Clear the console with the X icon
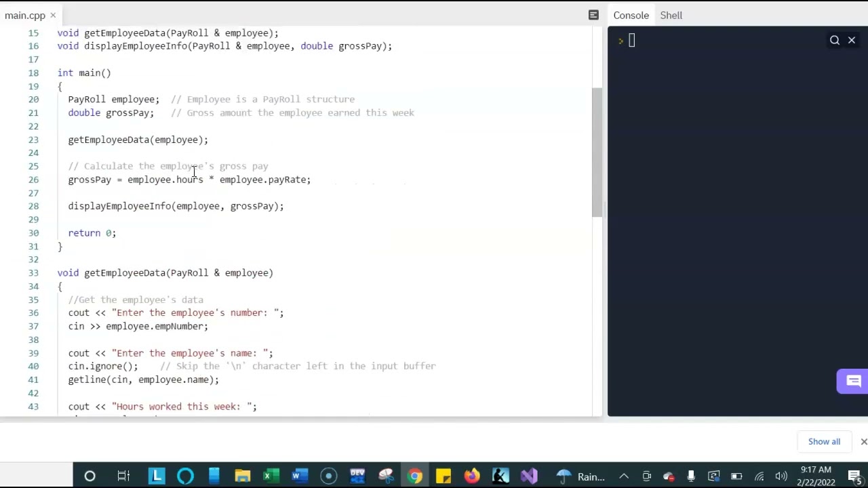Image resolution: width=868 pixels, height=488 pixels. (852, 40)
